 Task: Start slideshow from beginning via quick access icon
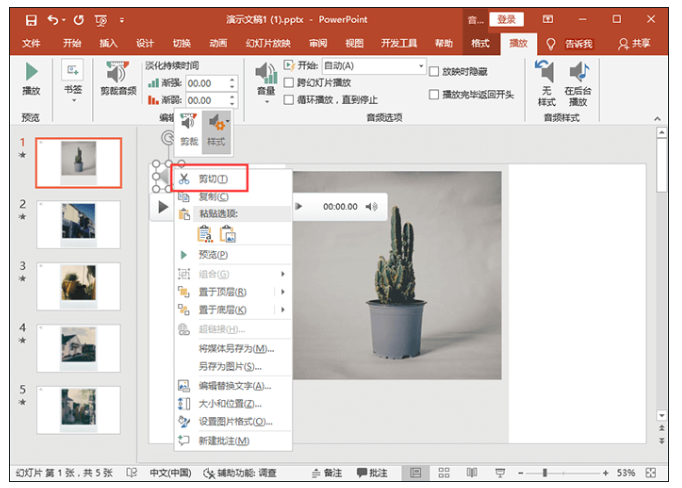click(101, 20)
